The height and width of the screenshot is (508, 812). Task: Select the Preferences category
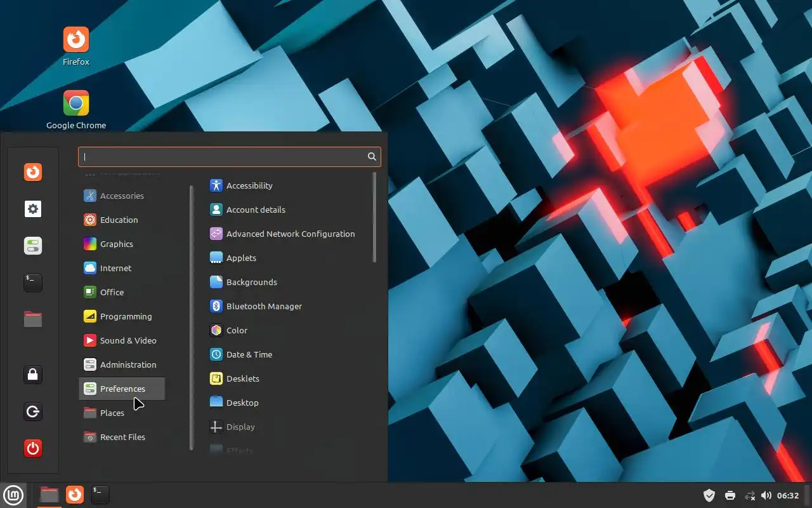122,389
